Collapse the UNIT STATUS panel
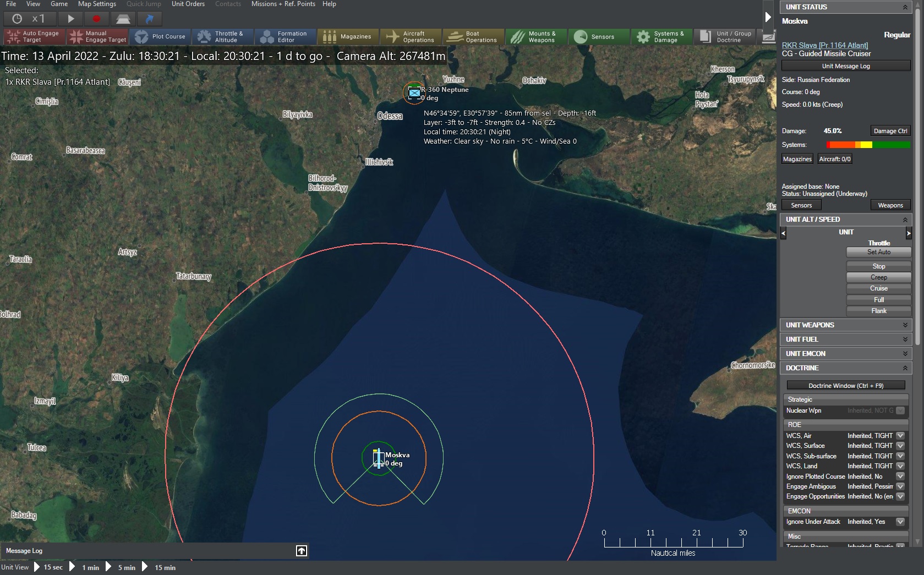Viewport: 924px width, 575px height. [905, 7]
